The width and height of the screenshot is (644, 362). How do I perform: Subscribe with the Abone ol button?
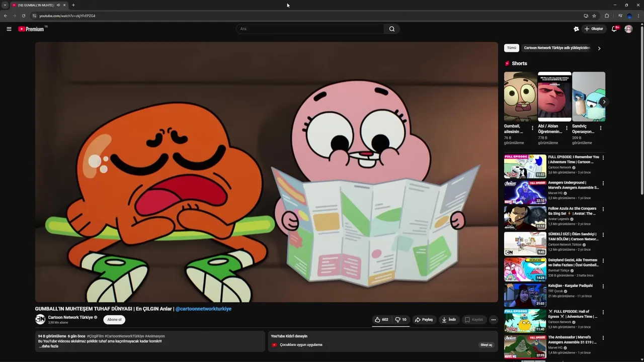click(114, 320)
